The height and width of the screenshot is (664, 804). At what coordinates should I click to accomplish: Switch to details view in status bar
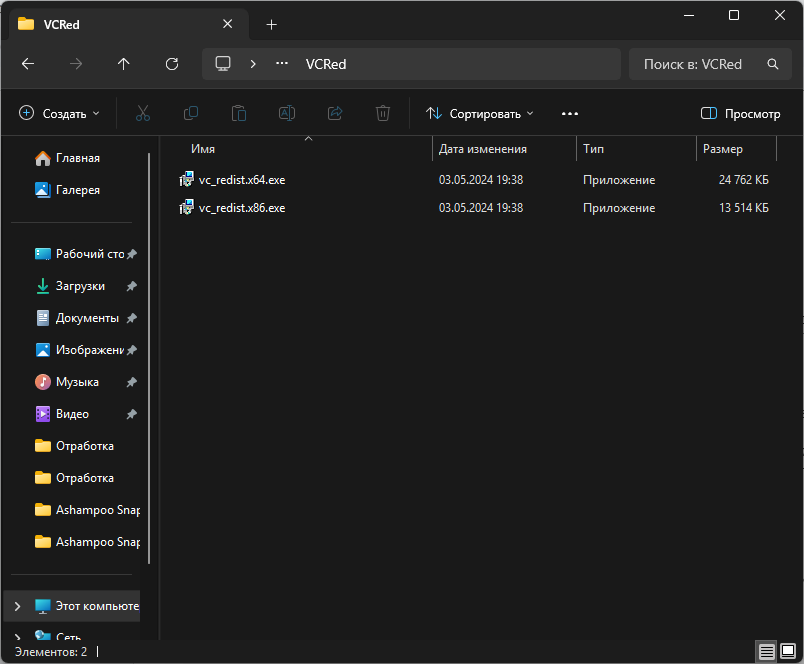[x=767, y=652]
